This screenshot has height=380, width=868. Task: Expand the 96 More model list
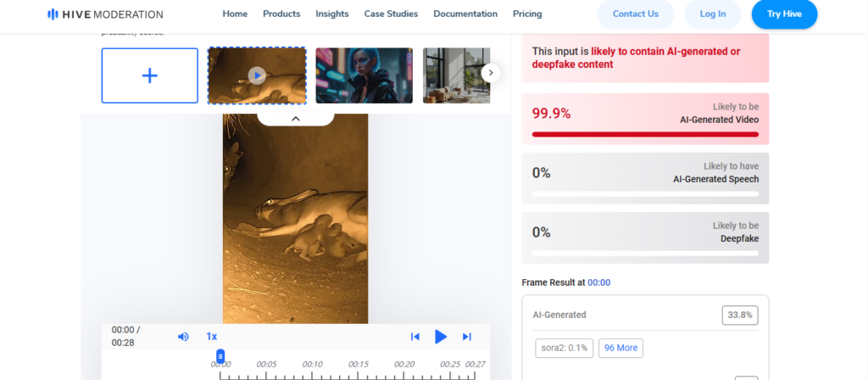click(620, 348)
